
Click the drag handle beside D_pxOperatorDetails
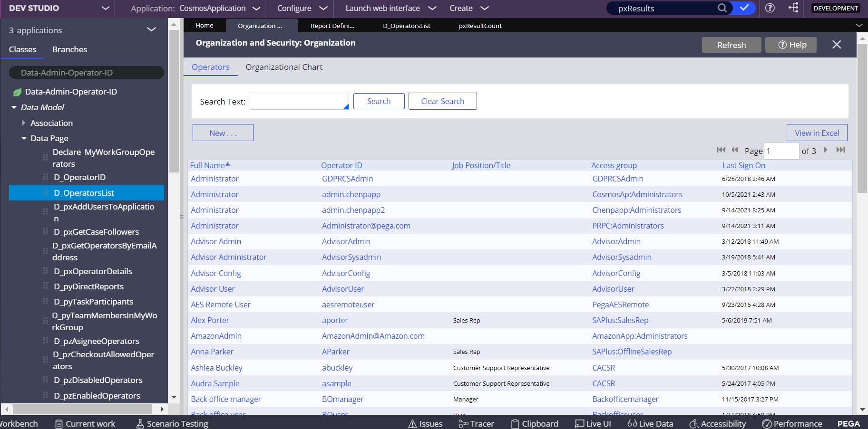[x=45, y=271]
